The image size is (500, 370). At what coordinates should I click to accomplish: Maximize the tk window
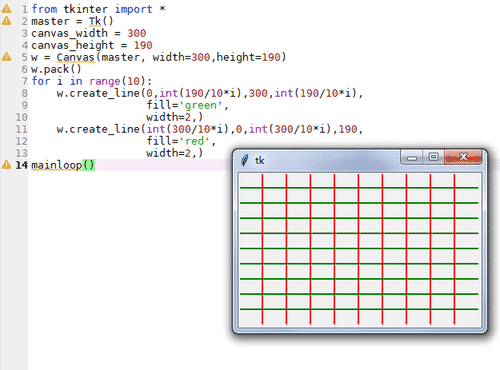point(433,157)
